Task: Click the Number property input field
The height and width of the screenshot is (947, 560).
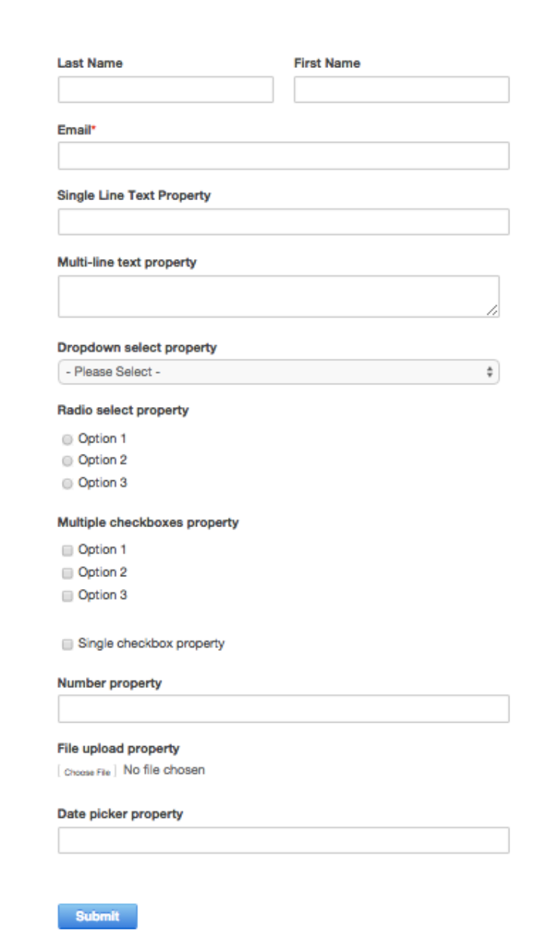Action: (284, 710)
